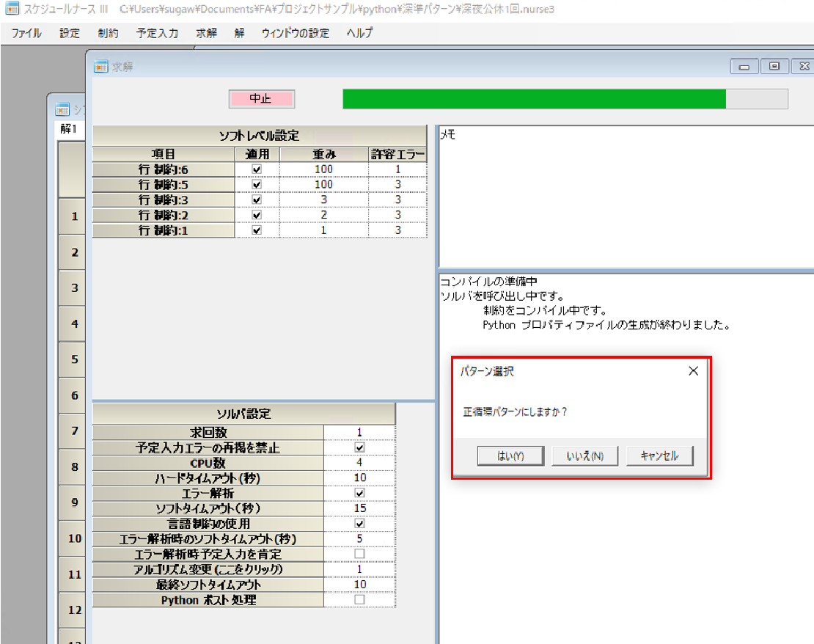Close the パターン選択 dialog with X

(693, 371)
